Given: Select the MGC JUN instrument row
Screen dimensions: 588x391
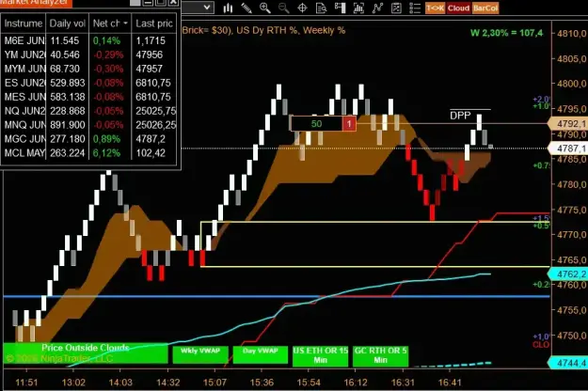Looking at the screenshot, I should [x=88, y=139].
